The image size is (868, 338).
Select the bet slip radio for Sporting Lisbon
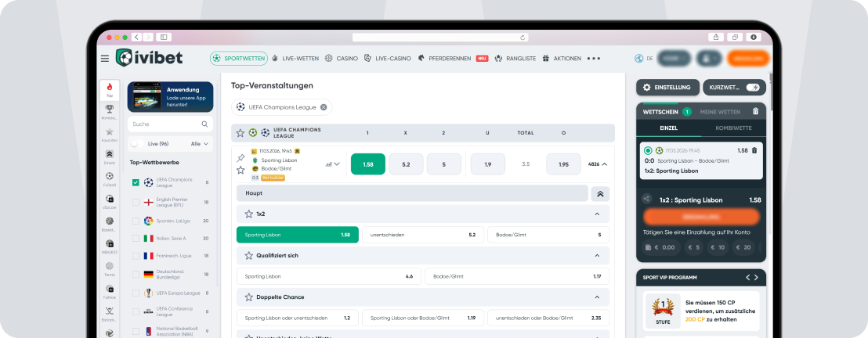click(648, 150)
